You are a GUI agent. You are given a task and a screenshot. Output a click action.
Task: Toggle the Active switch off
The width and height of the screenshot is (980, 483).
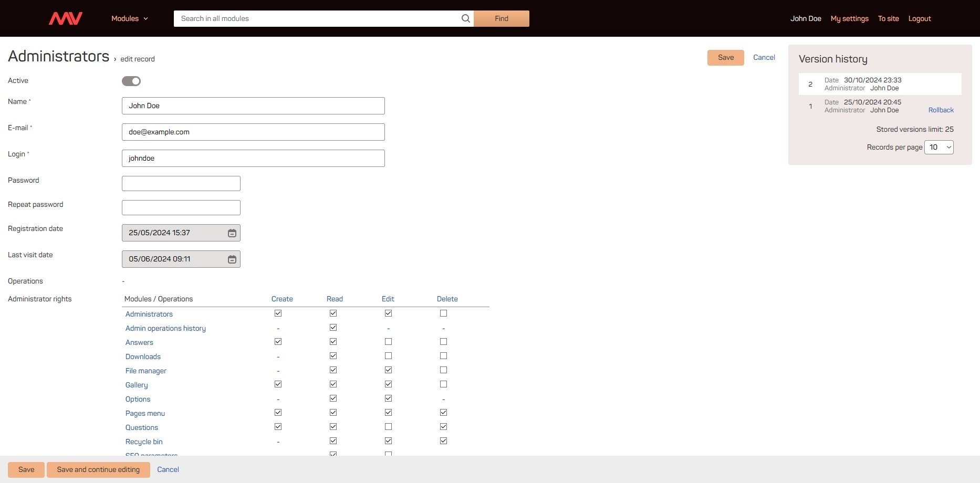click(x=131, y=81)
